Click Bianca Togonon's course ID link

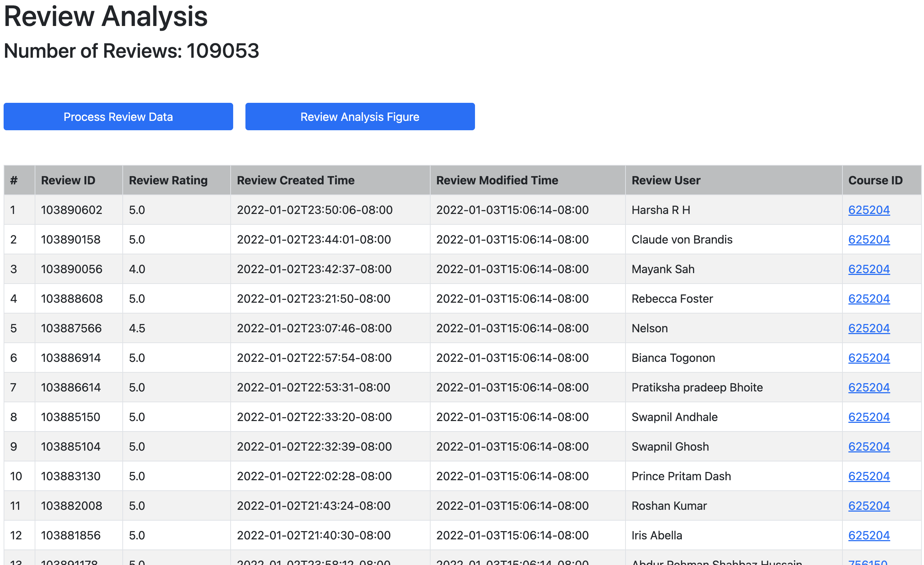pyautogui.click(x=868, y=358)
